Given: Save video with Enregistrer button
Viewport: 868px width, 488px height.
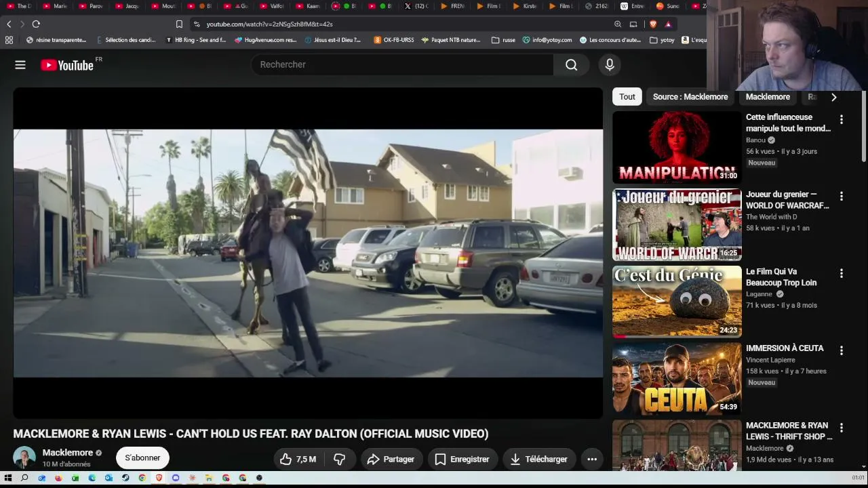Looking at the screenshot, I should point(462,459).
